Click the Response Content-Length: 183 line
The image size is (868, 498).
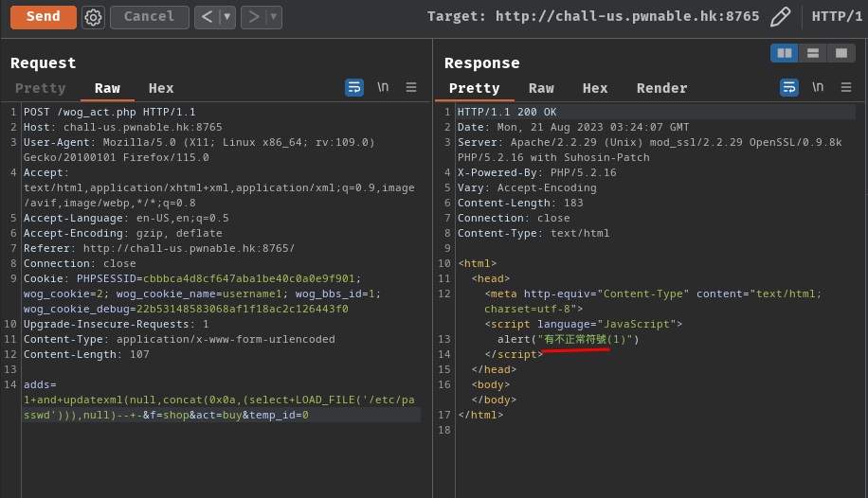click(520, 203)
